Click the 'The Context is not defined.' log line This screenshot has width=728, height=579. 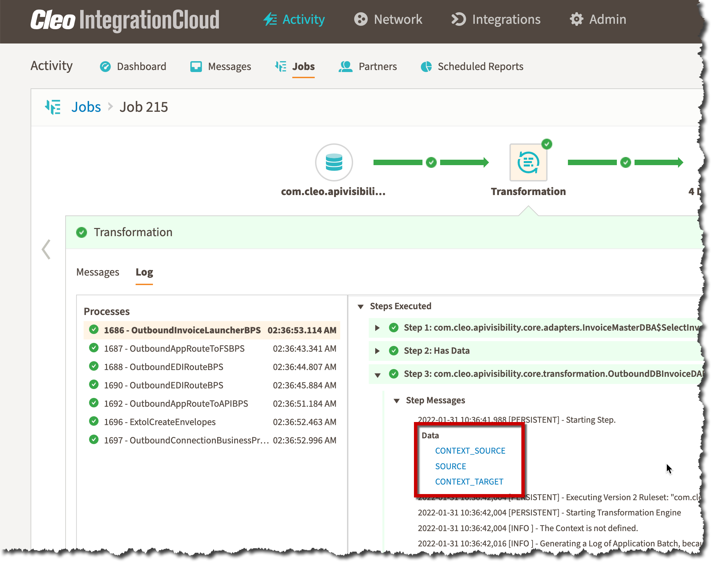[x=528, y=528]
